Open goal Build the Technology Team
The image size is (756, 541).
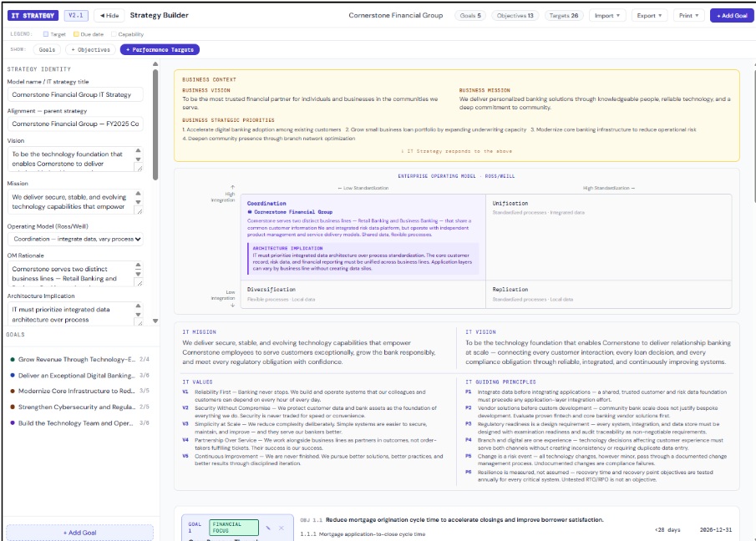tap(80, 423)
